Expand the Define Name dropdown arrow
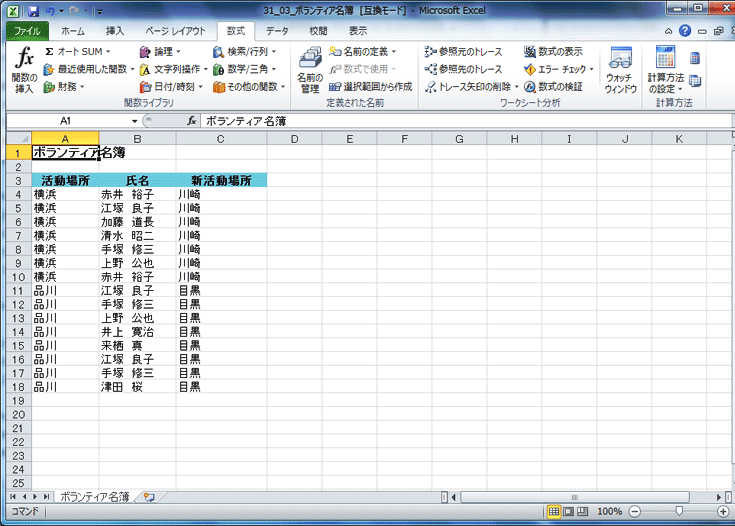 (394, 52)
